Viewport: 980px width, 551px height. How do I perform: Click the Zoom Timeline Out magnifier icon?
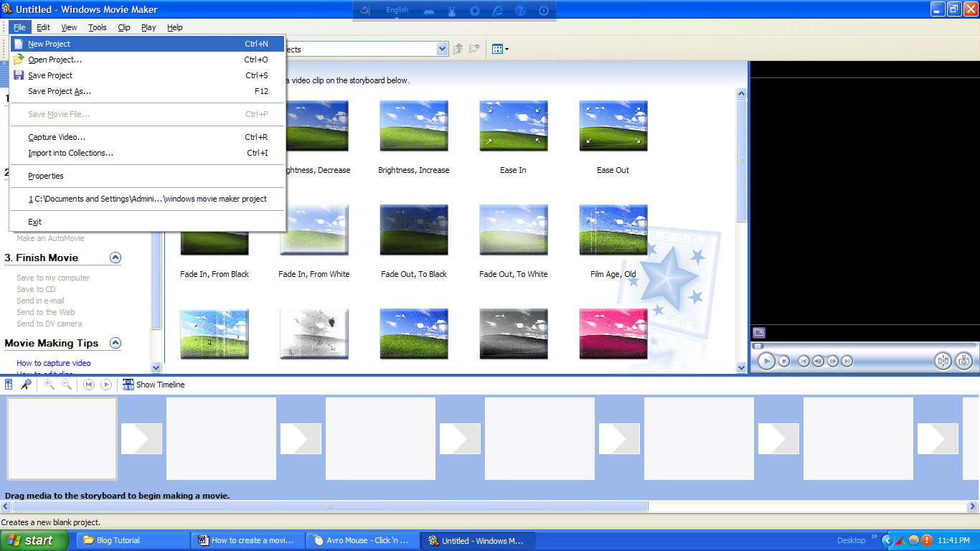click(66, 385)
